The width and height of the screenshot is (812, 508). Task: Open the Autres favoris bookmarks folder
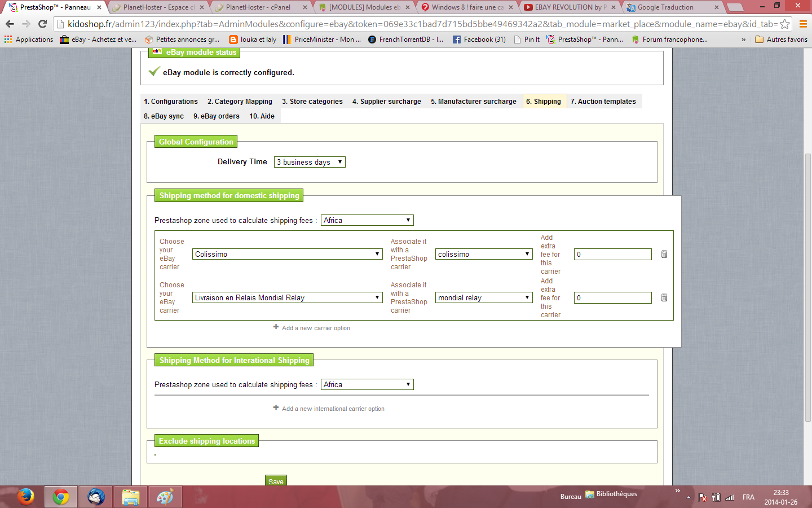pyautogui.click(x=781, y=40)
